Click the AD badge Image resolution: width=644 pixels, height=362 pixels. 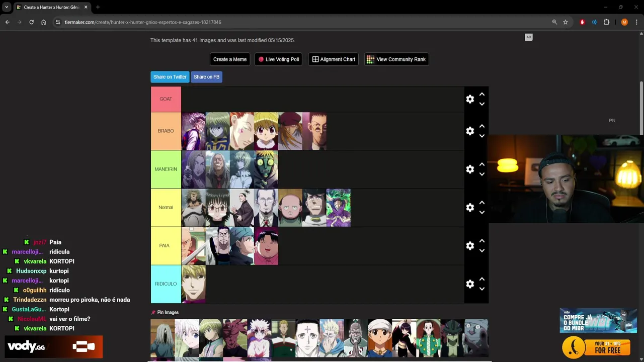pos(529,37)
